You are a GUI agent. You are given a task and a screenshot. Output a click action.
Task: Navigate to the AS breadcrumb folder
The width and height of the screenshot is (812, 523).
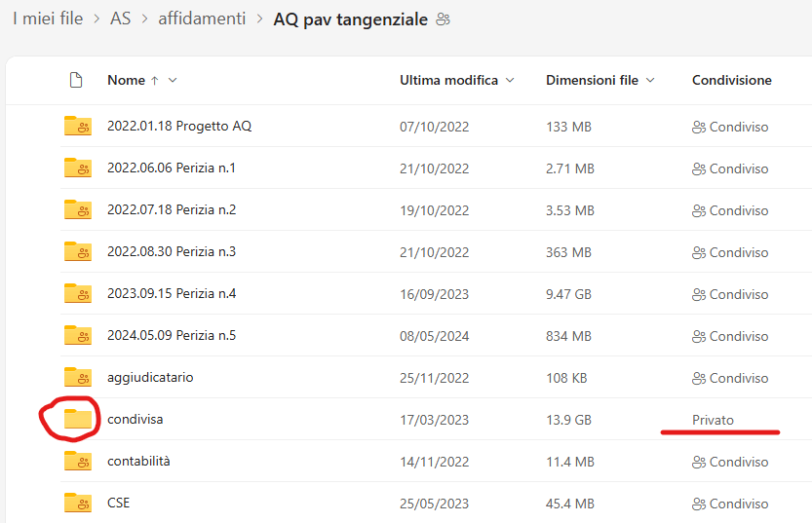(x=120, y=19)
